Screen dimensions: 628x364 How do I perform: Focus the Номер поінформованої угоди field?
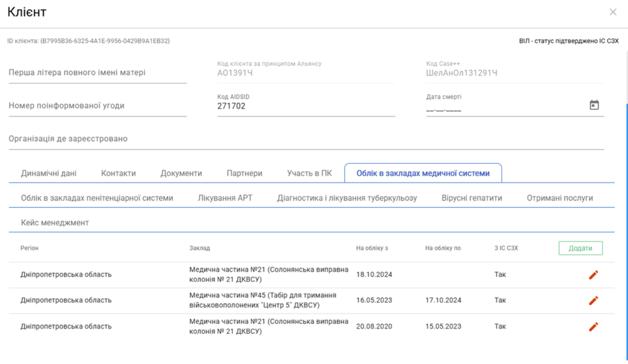(98, 106)
